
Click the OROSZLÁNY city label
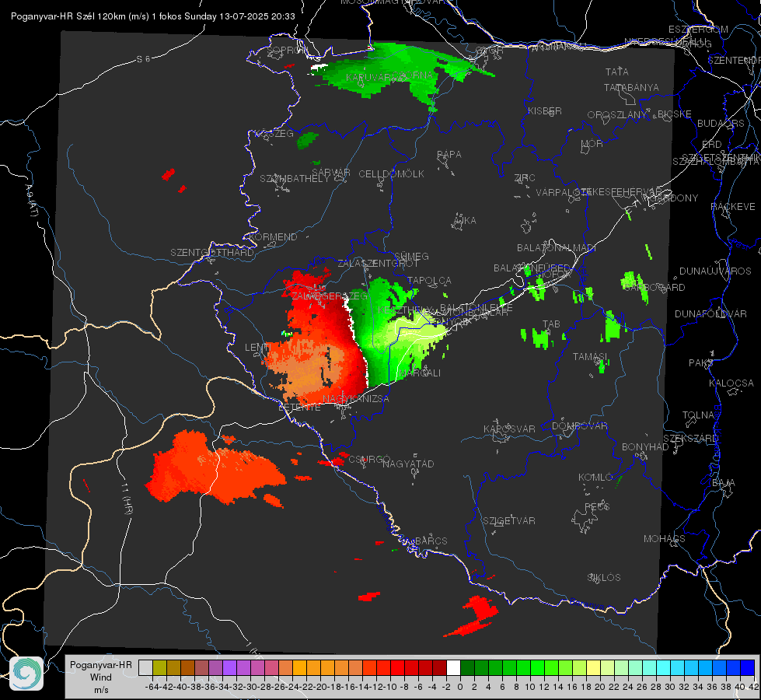617,115
